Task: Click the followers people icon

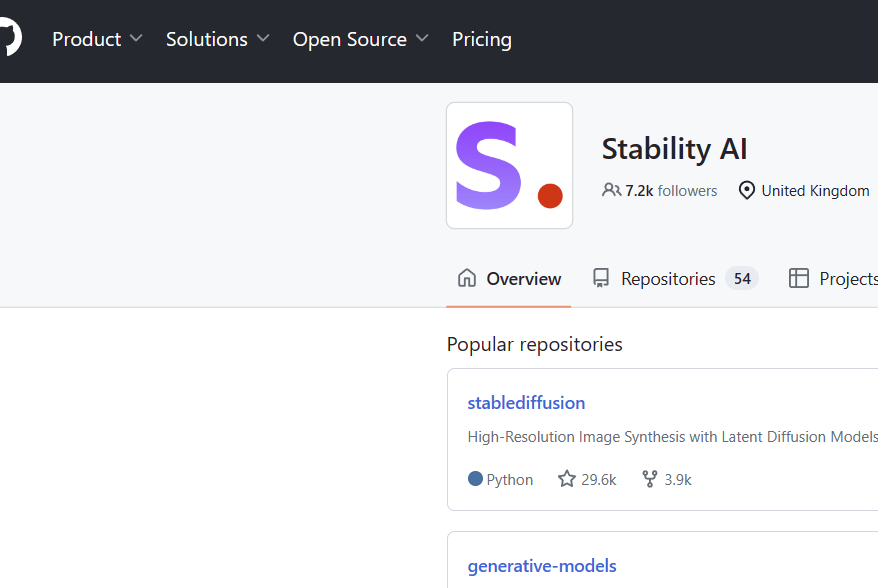Action: 611,190
